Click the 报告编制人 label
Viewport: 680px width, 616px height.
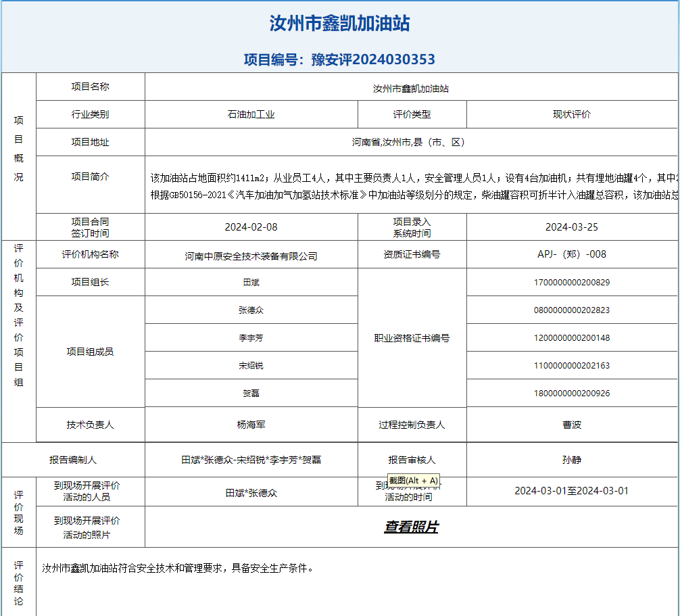tap(73, 460)
